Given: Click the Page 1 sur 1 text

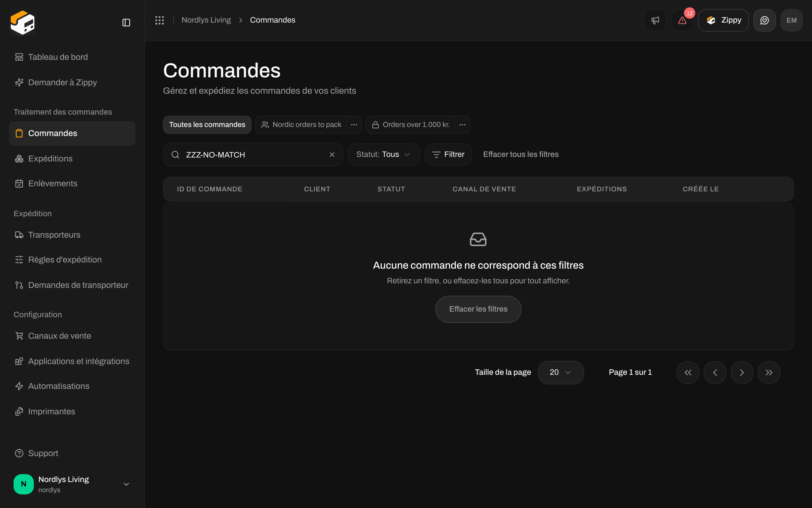Looking at the screenshot, I should (x=630, y=372).
